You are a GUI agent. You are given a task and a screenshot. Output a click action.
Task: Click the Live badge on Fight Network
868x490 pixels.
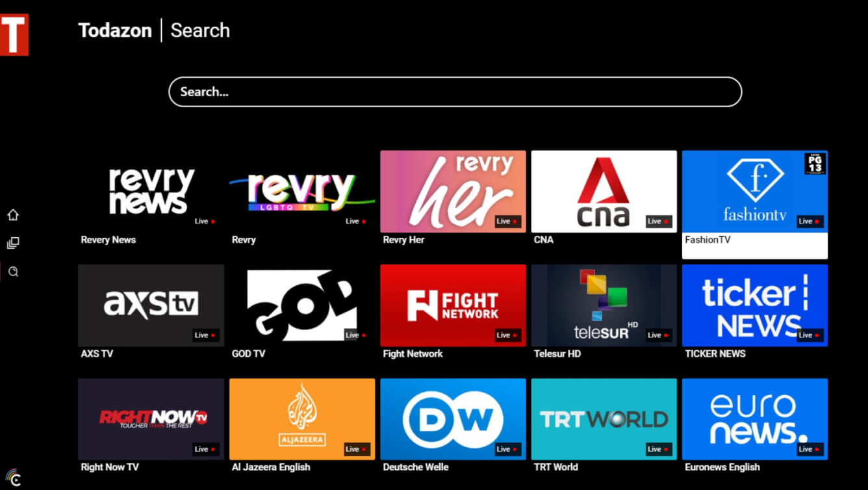point(508,335)
